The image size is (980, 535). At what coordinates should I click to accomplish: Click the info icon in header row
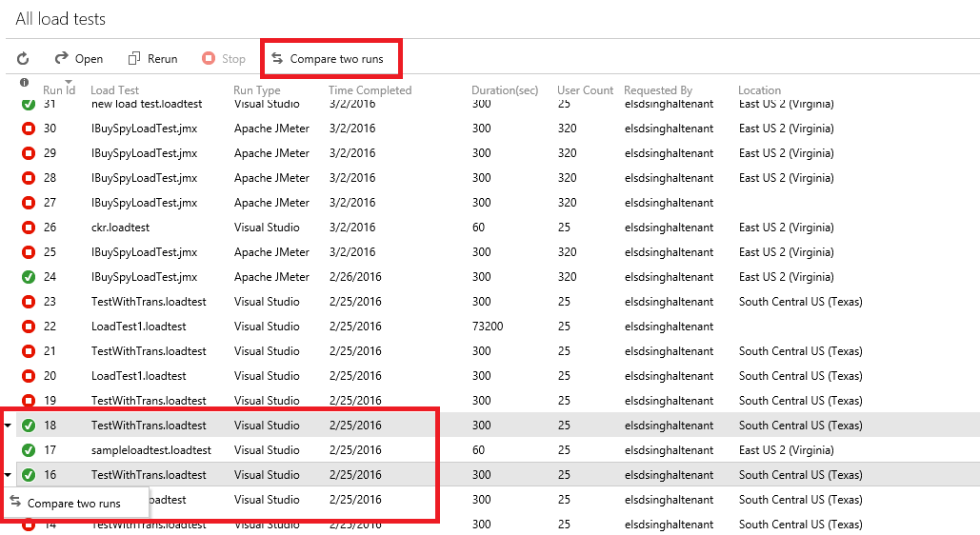24,83
